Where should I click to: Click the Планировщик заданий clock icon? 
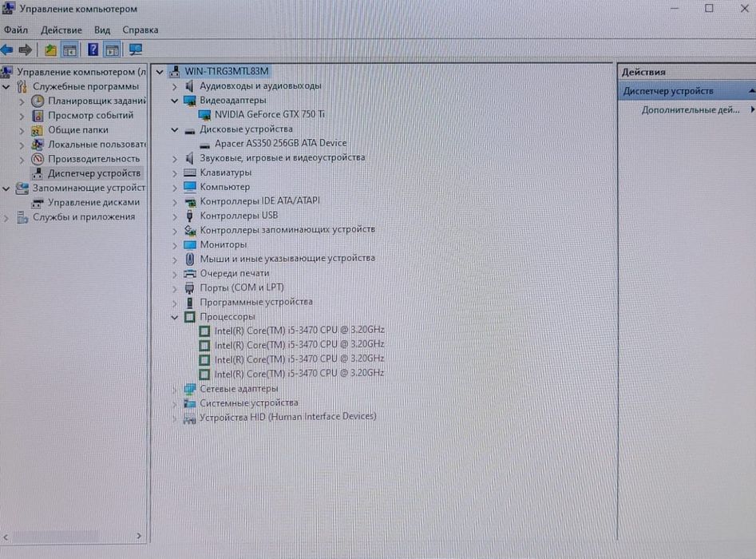[x=38, y=101]
